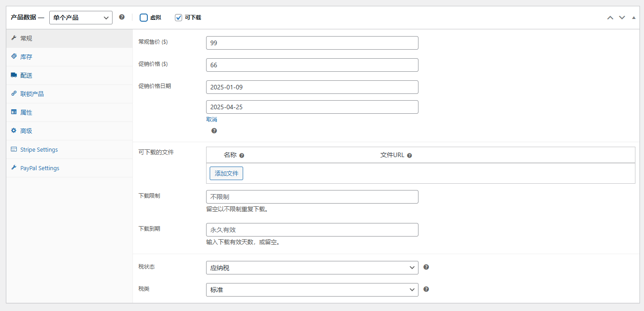Screen dimensions: 644x311
Task: Collapse product data panel triangle toggle
Action: click(x=634, y=18)
